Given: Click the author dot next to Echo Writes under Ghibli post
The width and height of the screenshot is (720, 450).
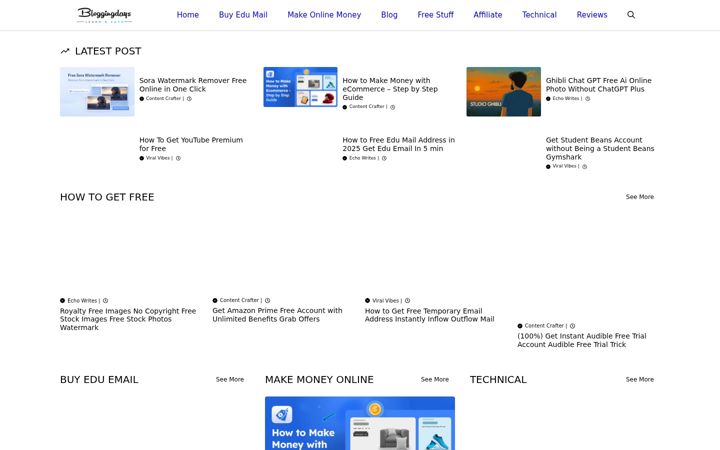Looking at the screenshot, I should (548, 99).
